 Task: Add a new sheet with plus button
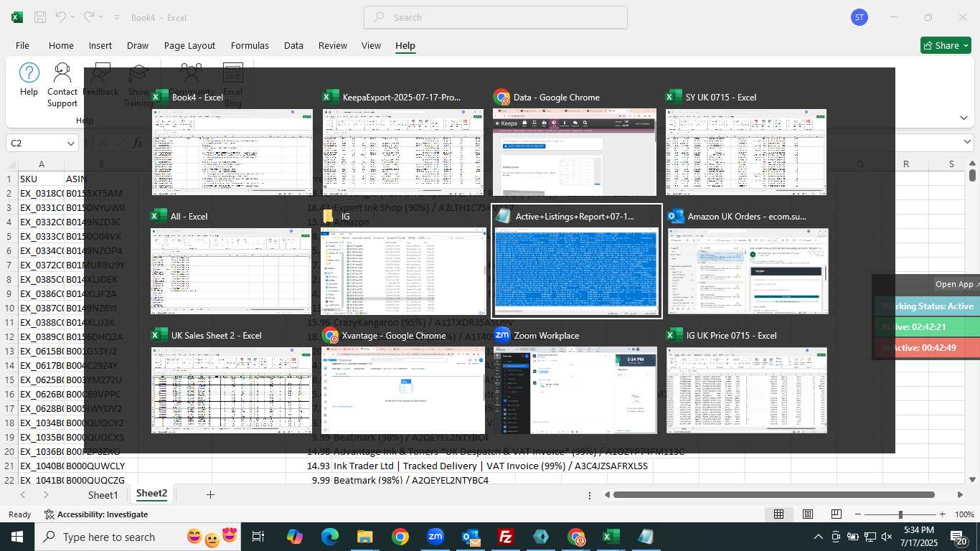click(210, 495)
